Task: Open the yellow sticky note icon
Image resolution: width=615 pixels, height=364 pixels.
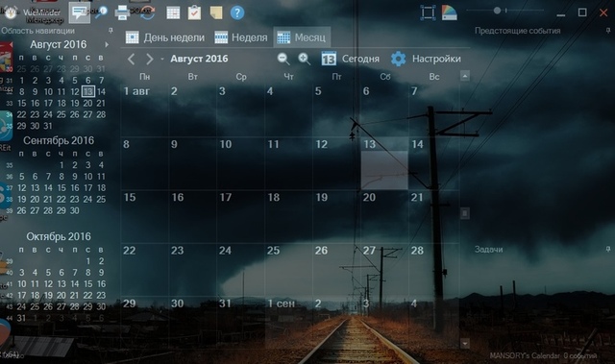Action: [x=215, y=12]
